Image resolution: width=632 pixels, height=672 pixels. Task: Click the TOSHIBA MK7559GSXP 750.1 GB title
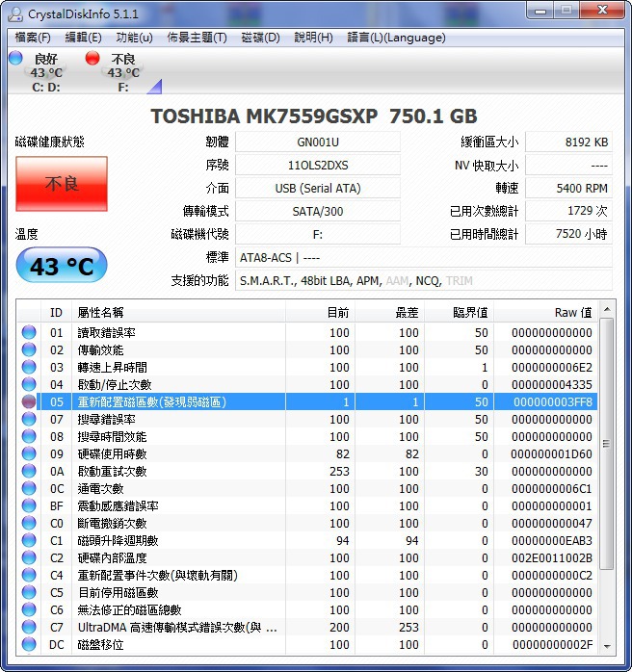[314, 116]
